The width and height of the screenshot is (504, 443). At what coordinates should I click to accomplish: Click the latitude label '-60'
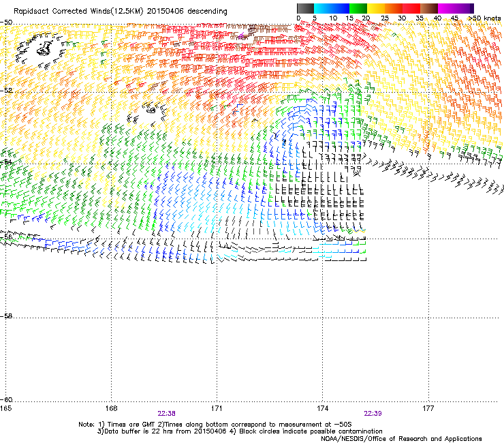click(6, 400)
